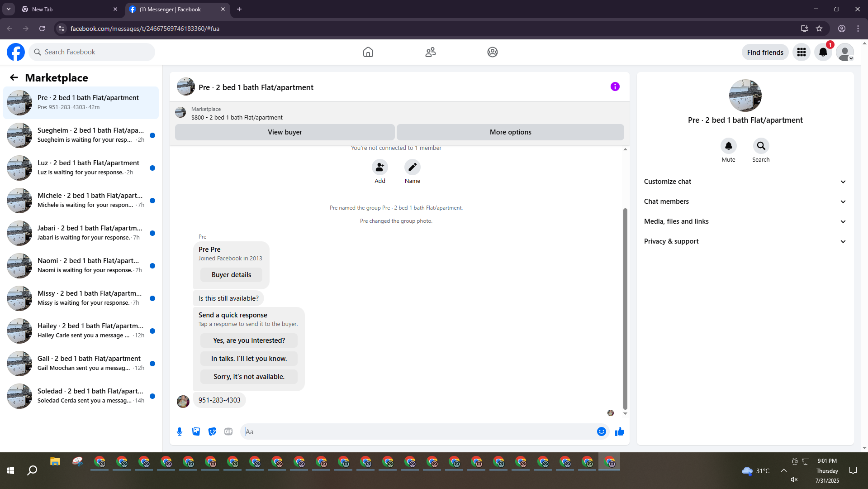Open Gail conversation in the list

pos(81,364)
